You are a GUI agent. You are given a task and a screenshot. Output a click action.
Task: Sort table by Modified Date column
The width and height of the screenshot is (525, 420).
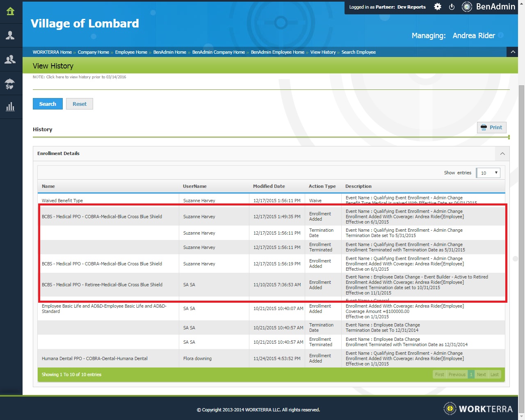point(269,186)
